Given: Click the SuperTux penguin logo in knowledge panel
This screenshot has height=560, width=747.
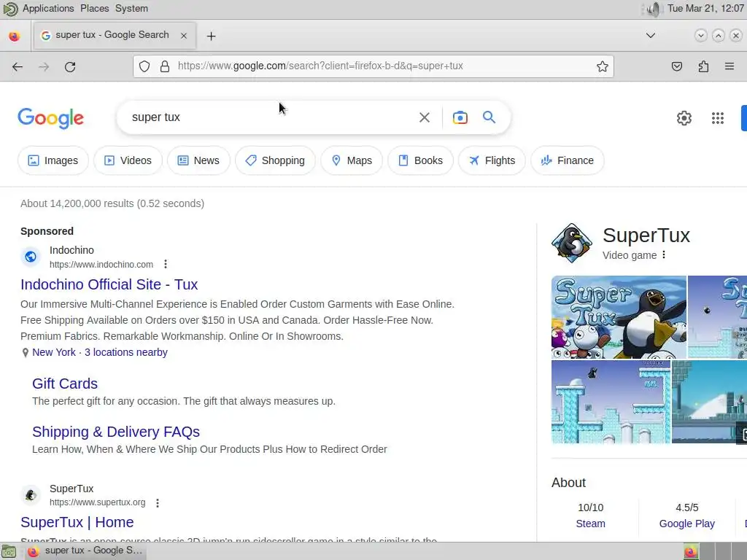Looking at the screenshot, I should tap(572, 243).
